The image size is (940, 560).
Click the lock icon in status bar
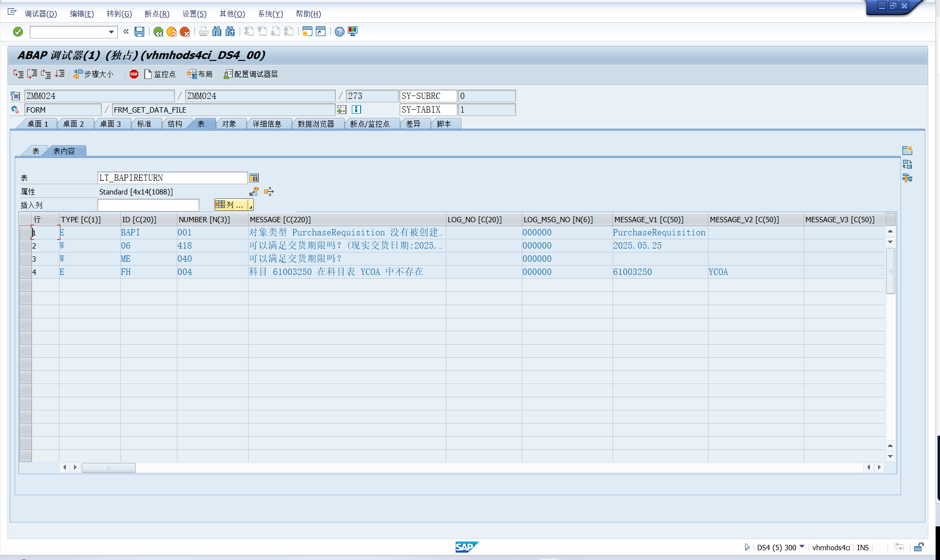tap(919, 547)
